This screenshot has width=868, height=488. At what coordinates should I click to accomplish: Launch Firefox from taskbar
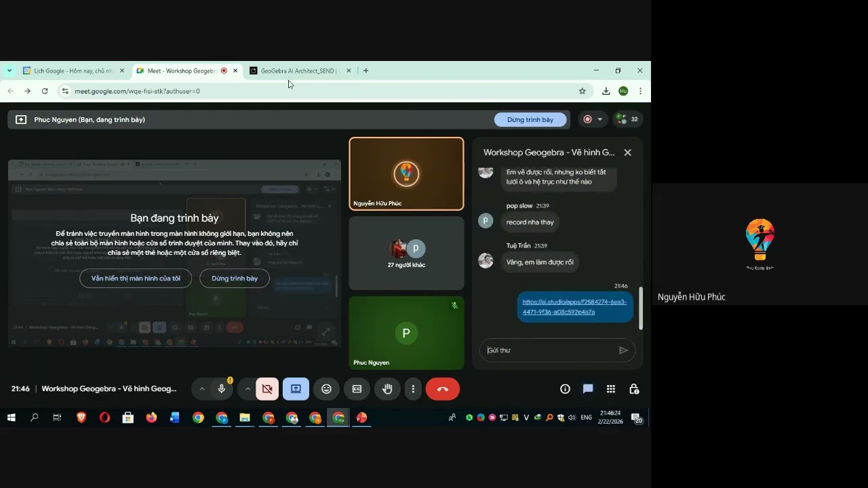[x=151, y=418]
